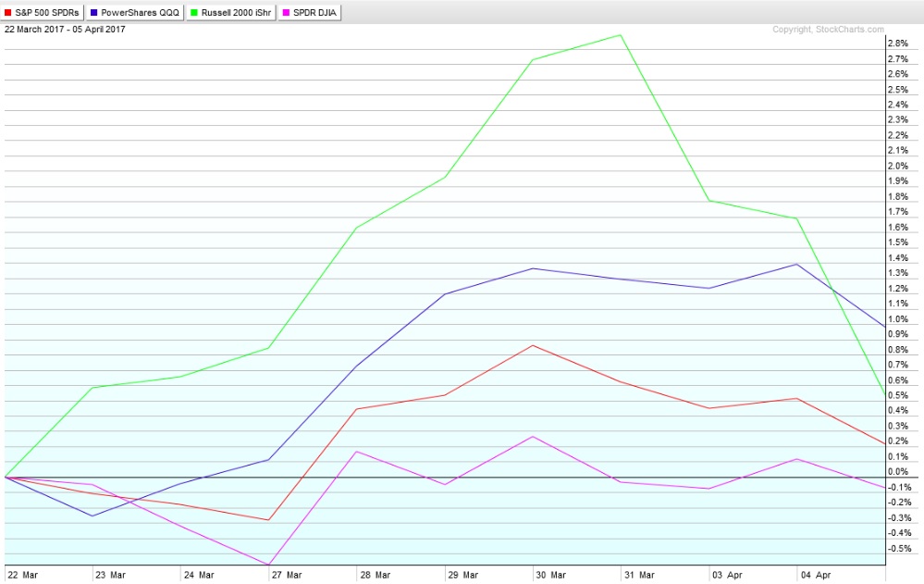Select the '24 Mar' date axis label
The width and height of the screenshot is (924, 584).
[199, 575]
